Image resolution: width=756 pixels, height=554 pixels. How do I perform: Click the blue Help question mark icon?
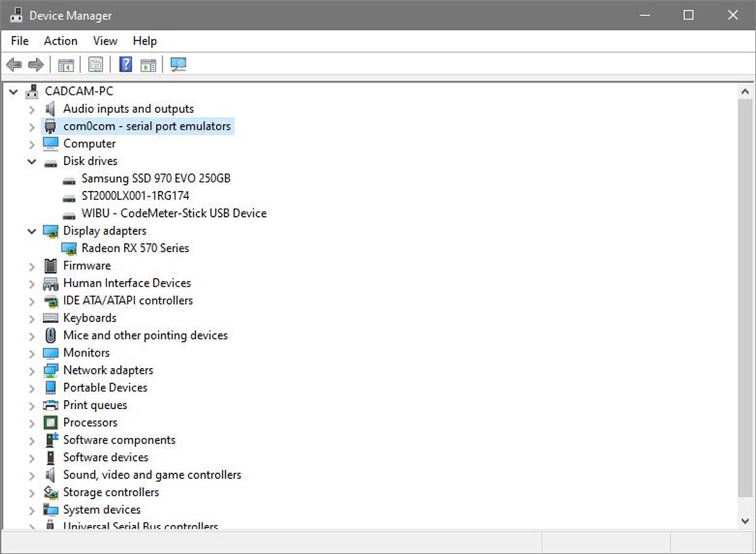[125, 64]
